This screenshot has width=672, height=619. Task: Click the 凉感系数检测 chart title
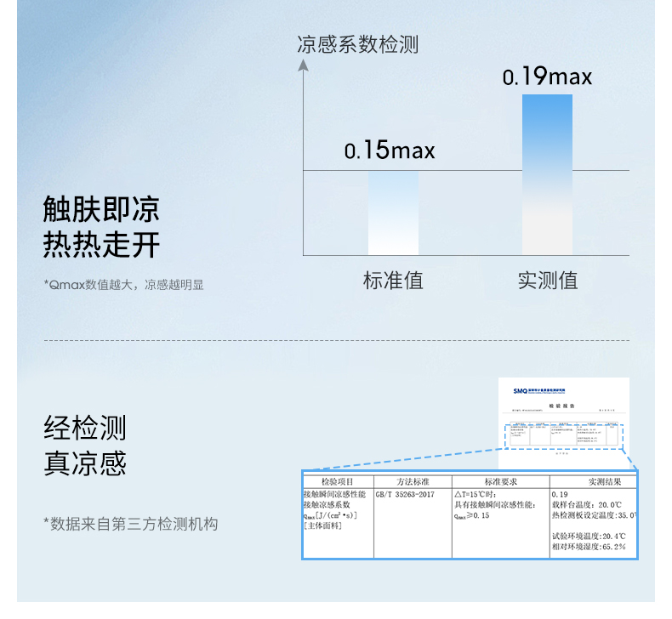click(x=357, y=44)
